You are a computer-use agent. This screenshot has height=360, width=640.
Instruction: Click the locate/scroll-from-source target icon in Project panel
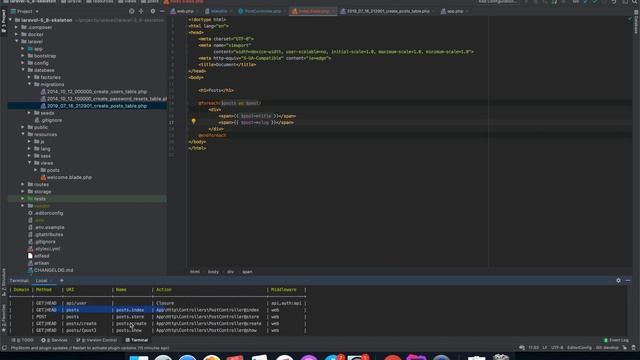(131, 11)
